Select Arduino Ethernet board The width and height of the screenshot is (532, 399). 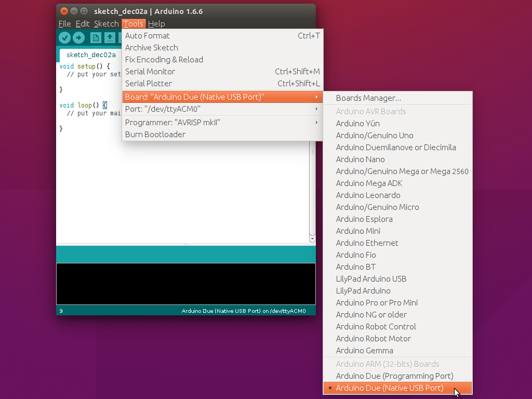click(x=397, y=243)
